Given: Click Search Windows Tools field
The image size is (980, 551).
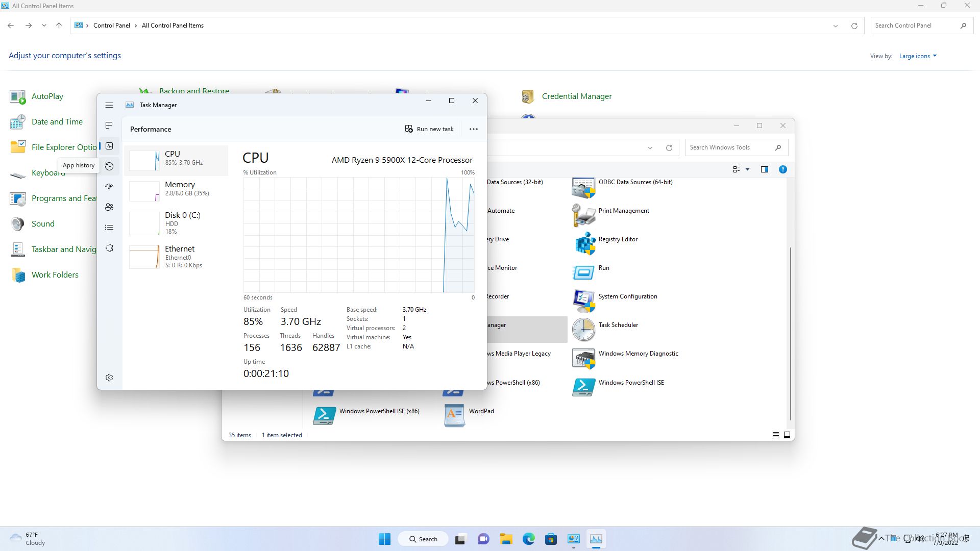Looking at the screenshot, I should (737, 147).
